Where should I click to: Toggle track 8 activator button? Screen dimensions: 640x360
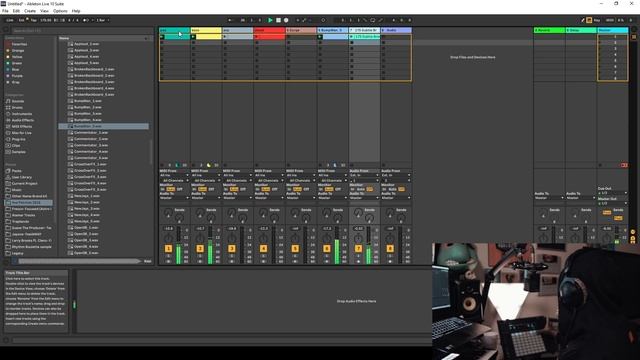(390, 249)
